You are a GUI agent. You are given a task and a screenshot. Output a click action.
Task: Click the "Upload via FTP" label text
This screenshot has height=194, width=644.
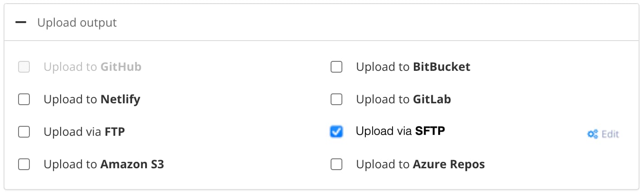(x=84, y=132)
